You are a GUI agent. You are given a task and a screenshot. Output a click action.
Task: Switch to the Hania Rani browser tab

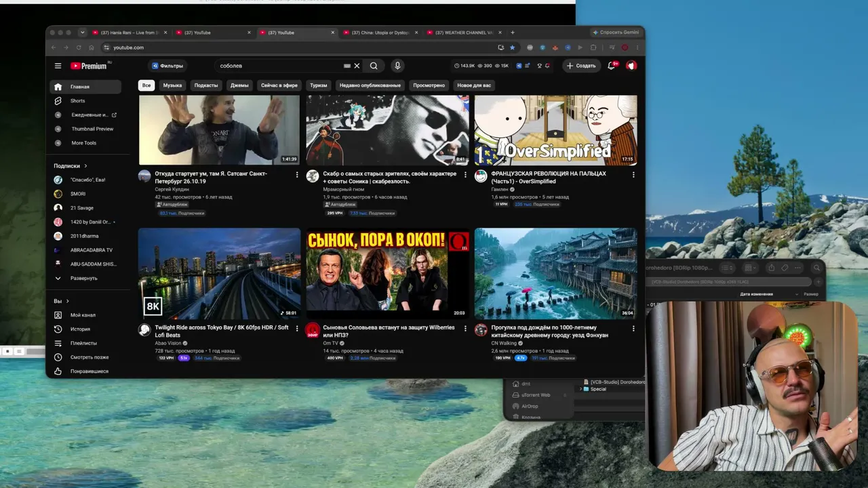129,33
